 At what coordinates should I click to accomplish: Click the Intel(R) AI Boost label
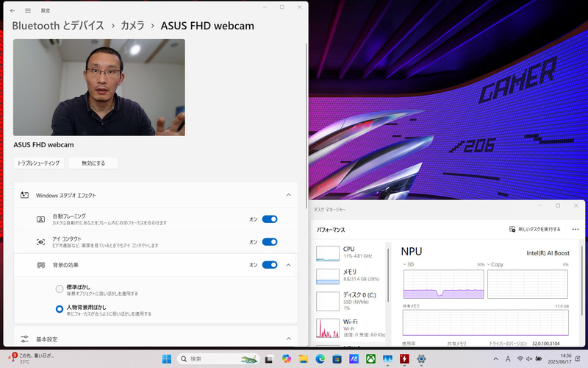[548, 253]
